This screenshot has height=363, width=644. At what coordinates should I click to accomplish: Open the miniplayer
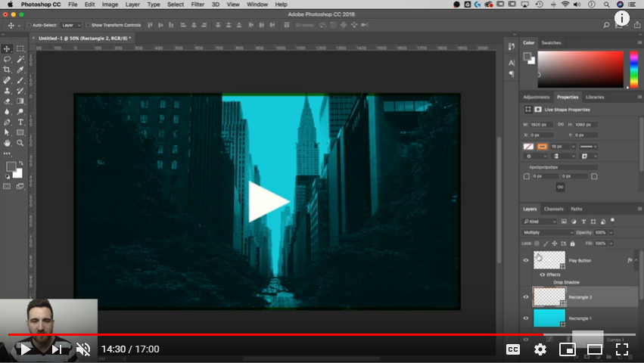tap(568, 349)
